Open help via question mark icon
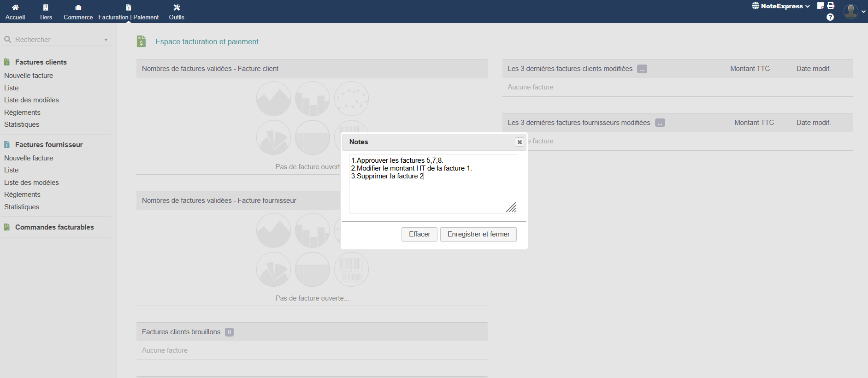The image size is (868, 378). click(x=830, y=17)
